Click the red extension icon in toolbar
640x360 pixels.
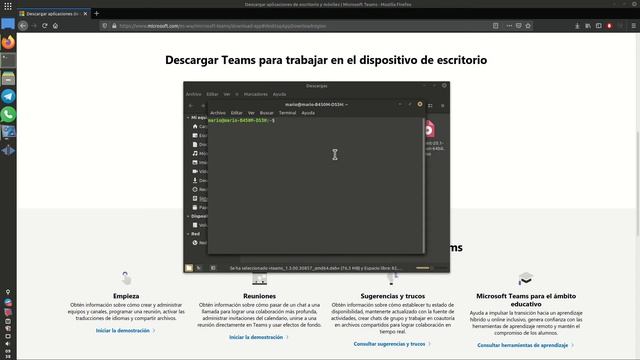pyautogui.click(x=609, y=26)
